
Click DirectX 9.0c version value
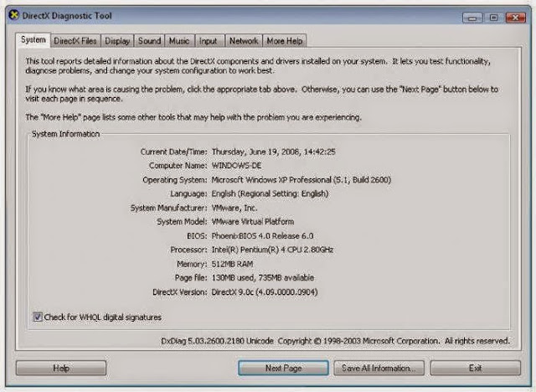coord(265,292)
